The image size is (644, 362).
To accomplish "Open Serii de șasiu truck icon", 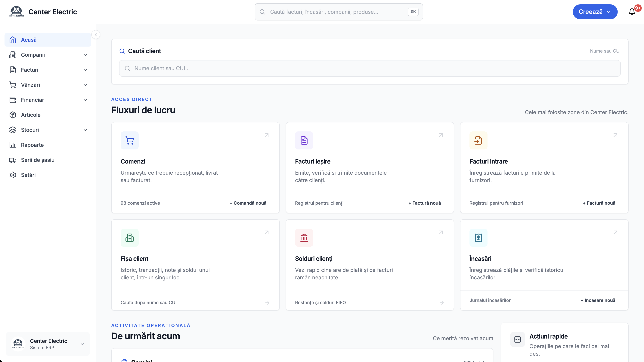I will tap(13, 160).
